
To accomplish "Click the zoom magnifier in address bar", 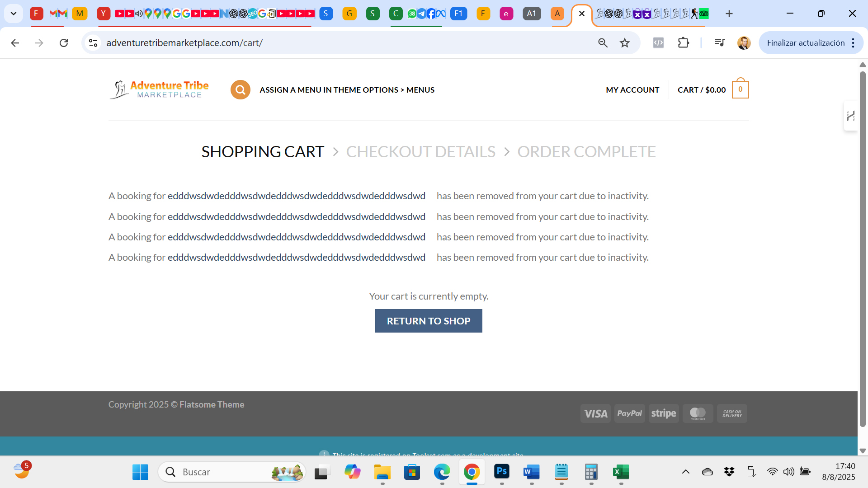I will tap(603, 43).
